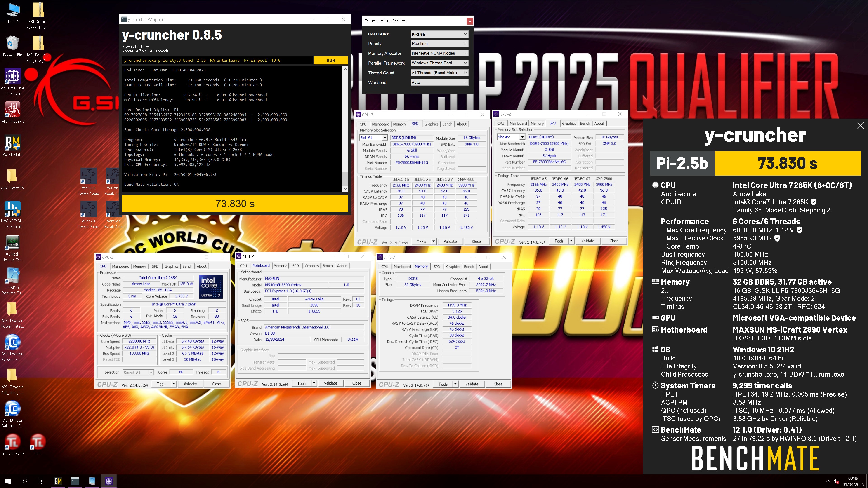Open About tab in CPU-Z Mainboard window
Viewport: 868px width, 488px height.
pos(342,266)
